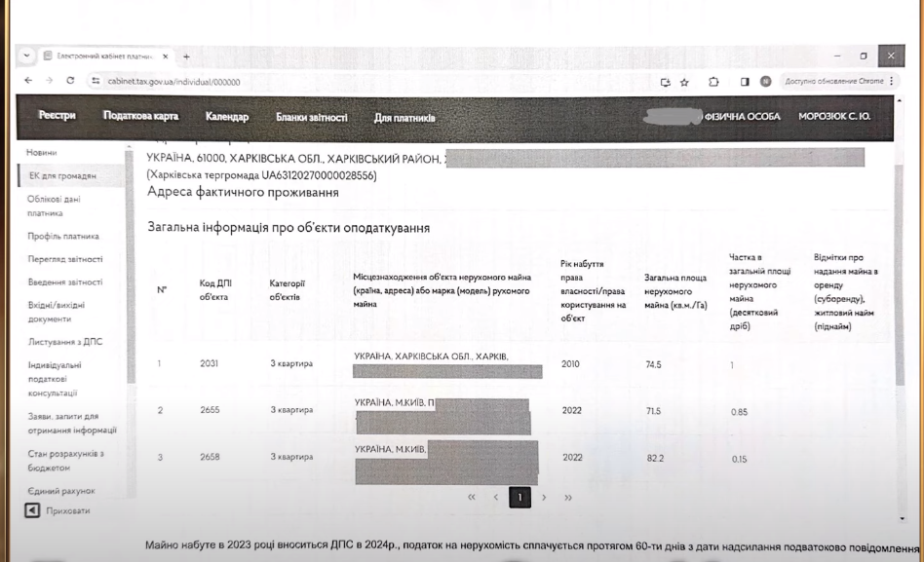The width and height of the screenshot is (924, 562).
Task: Open the tab search dropdown arrow
Action: 27,56
